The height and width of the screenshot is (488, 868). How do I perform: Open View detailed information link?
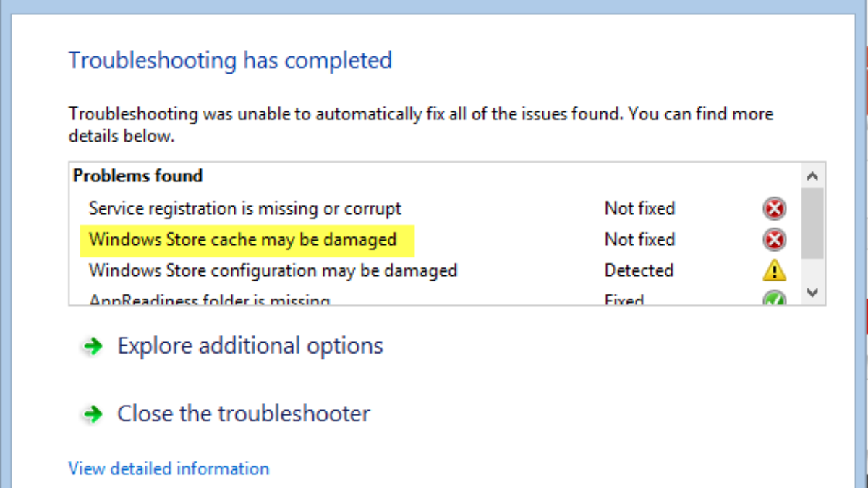(x=169, y=468)
